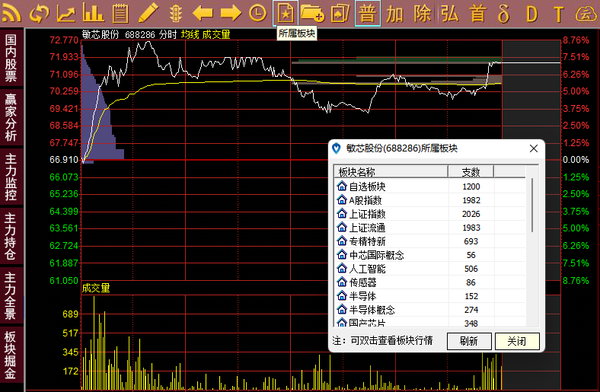The image size is (600, 392).
Task: Go back with the left arrow
Action: [203, 13]
